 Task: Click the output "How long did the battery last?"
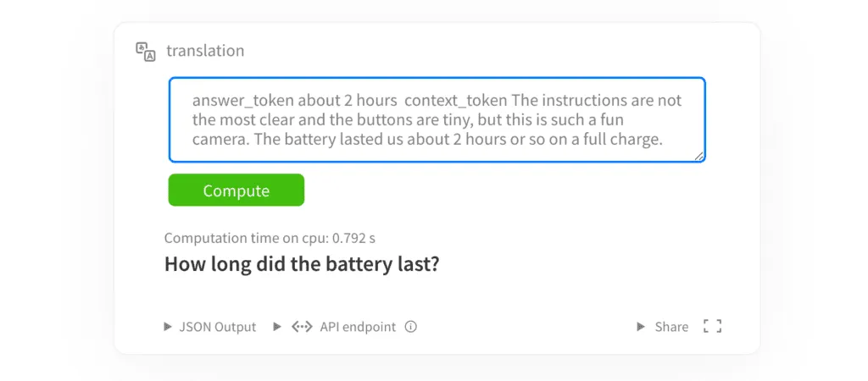click(x=301, y=264)
